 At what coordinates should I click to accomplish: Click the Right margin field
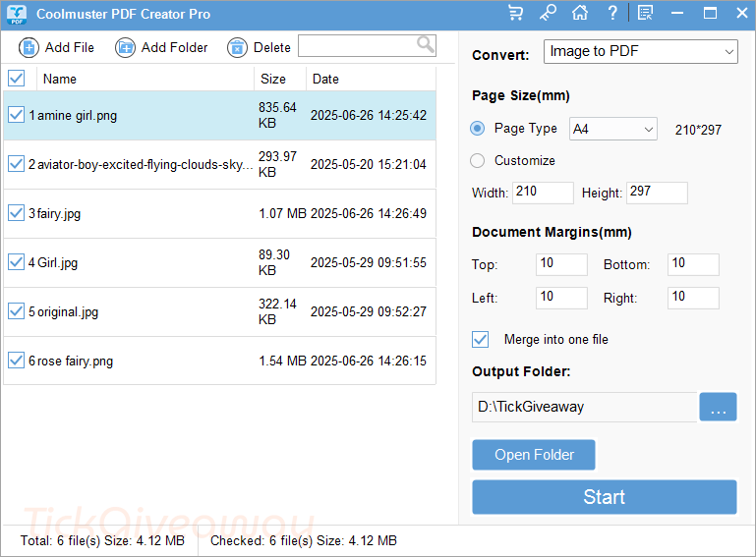pyautogui.click(x=693, y=298)
